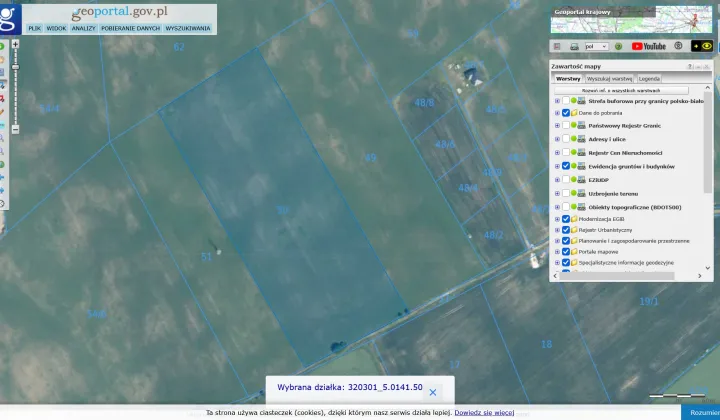The image size is (720, 420).
Task: Expand the Rejestr Urbanistyczny group
Action: tap(557, 230)
